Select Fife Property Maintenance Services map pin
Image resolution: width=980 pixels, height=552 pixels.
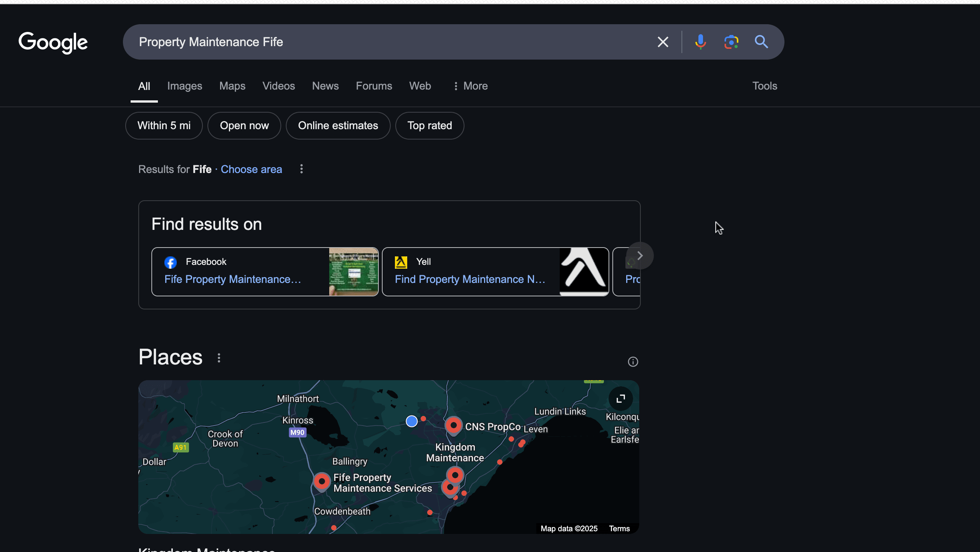(x=322, y=481)
